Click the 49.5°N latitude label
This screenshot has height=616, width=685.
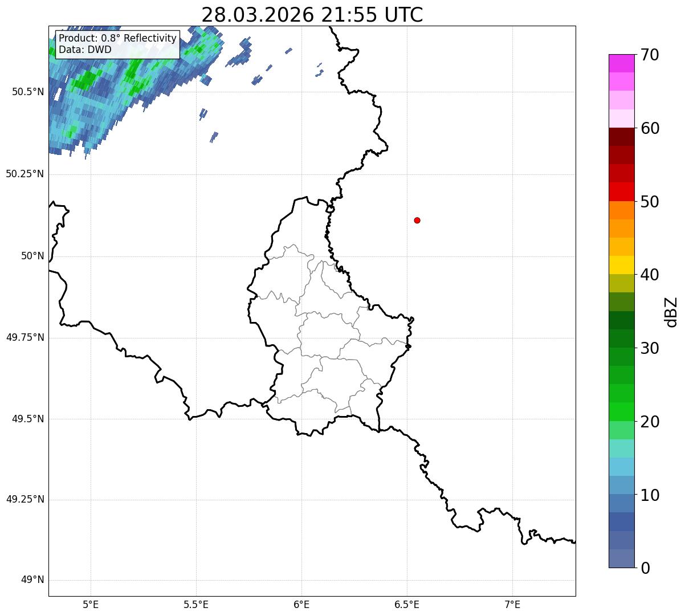27,419
